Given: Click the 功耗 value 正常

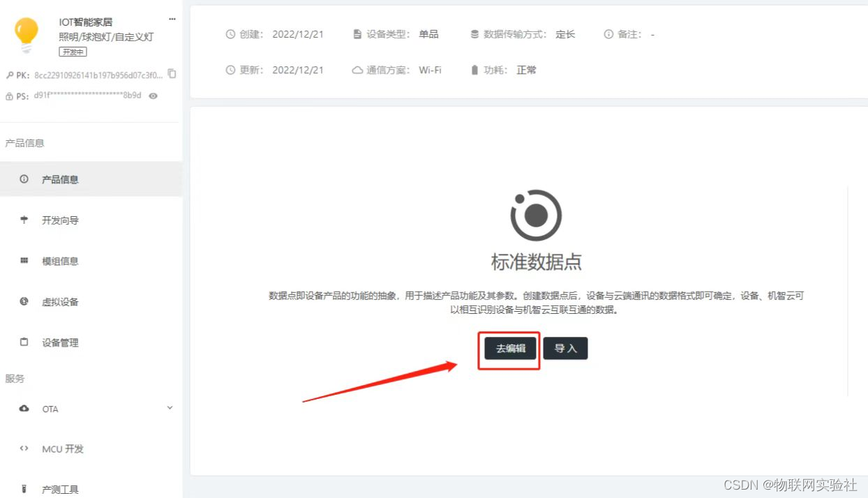Looking at the screenshot, I should click(526, 70).
